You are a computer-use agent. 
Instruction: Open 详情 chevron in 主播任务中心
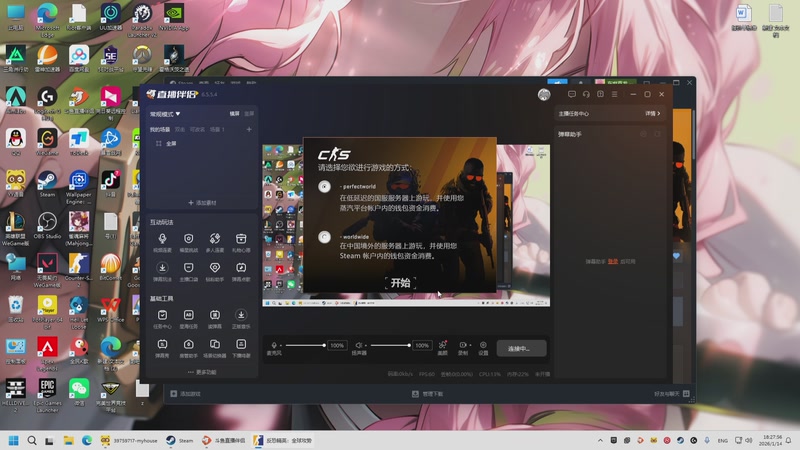point(653,114)
